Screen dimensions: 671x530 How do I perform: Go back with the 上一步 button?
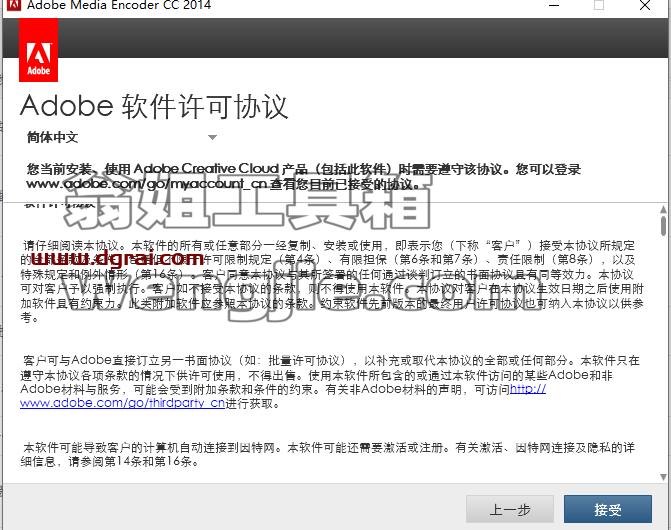point(510,509)
